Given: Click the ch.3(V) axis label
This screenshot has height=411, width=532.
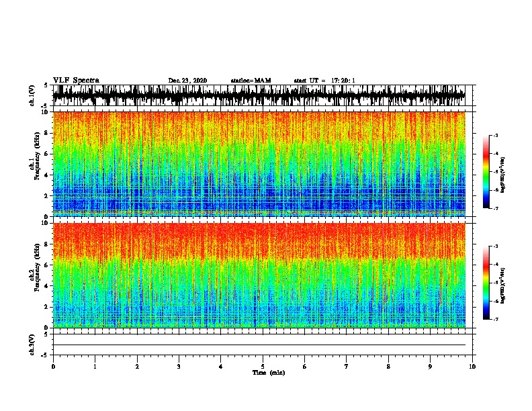Looking at the screenshot, I should click(32, 345).
